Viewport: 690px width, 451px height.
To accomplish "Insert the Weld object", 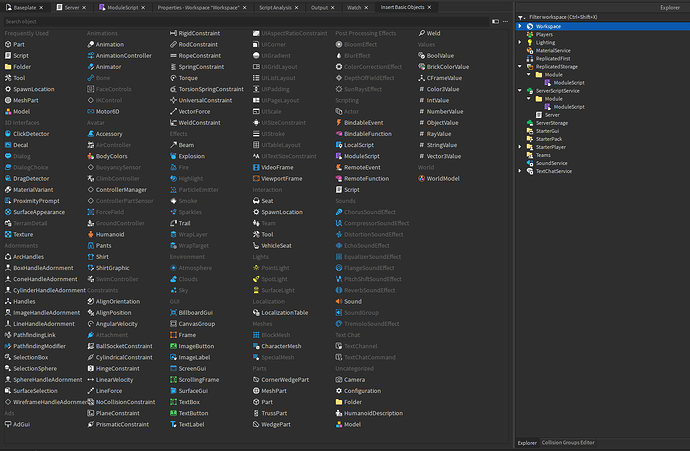I will 429,33.
